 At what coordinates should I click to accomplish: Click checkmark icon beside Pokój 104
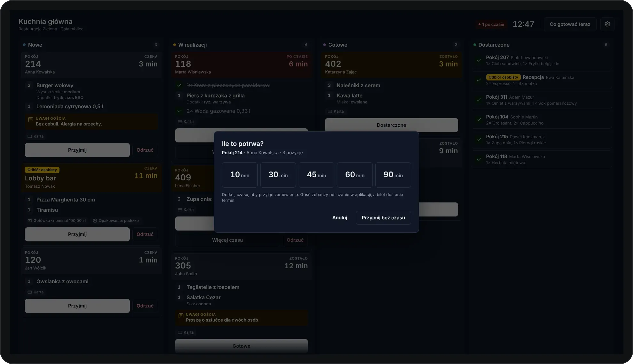(479, 120)
